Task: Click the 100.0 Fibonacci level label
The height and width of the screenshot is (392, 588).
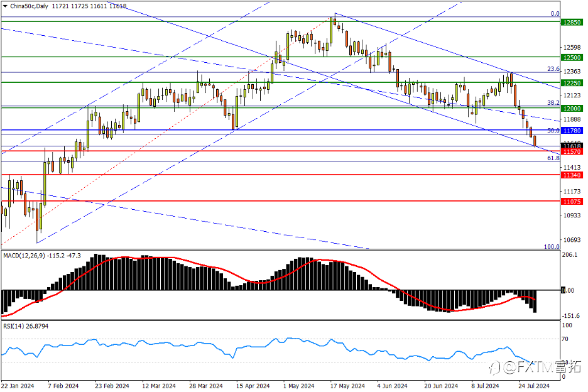Action: [552, 247]
